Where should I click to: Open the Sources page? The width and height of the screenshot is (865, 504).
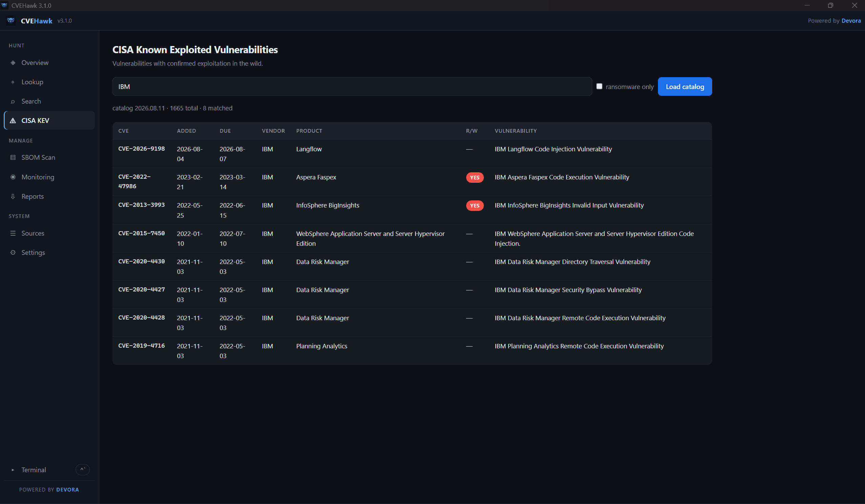coord(49,233)
